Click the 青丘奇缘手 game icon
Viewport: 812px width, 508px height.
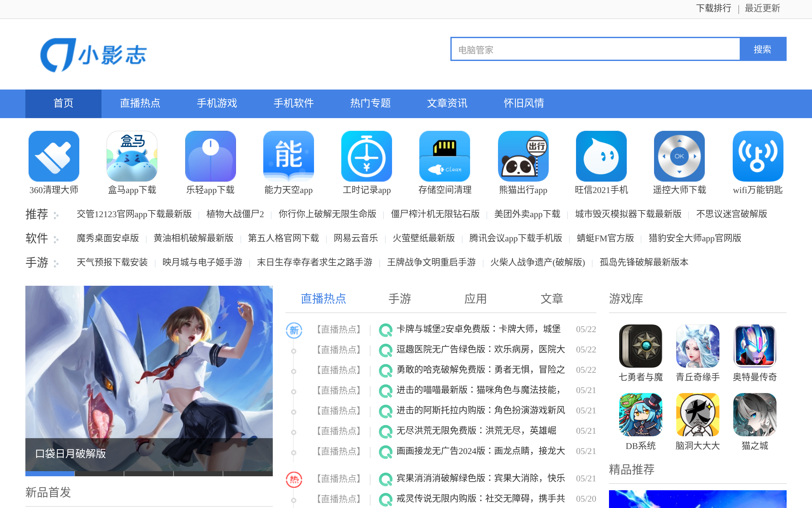[x=697, y=346]
